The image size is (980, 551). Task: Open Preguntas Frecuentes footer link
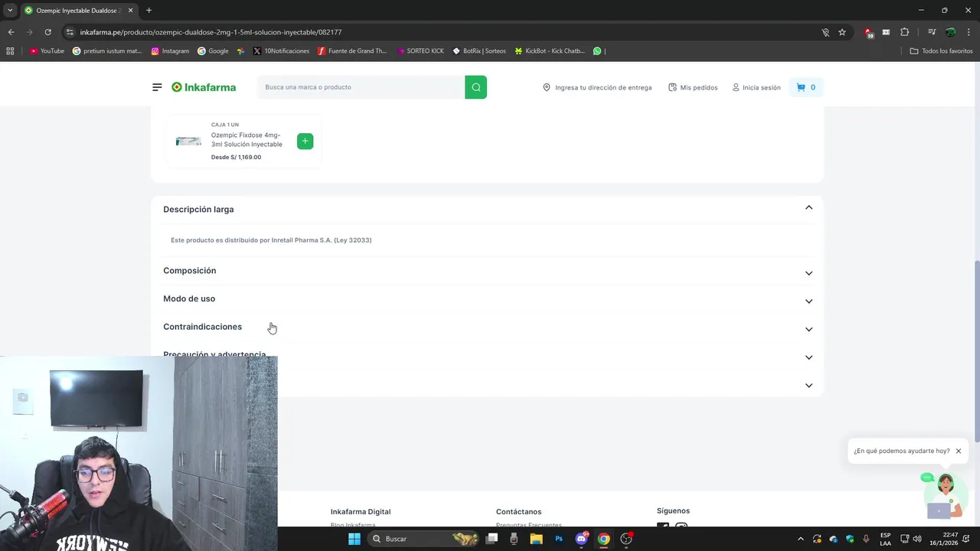(529, 526)
